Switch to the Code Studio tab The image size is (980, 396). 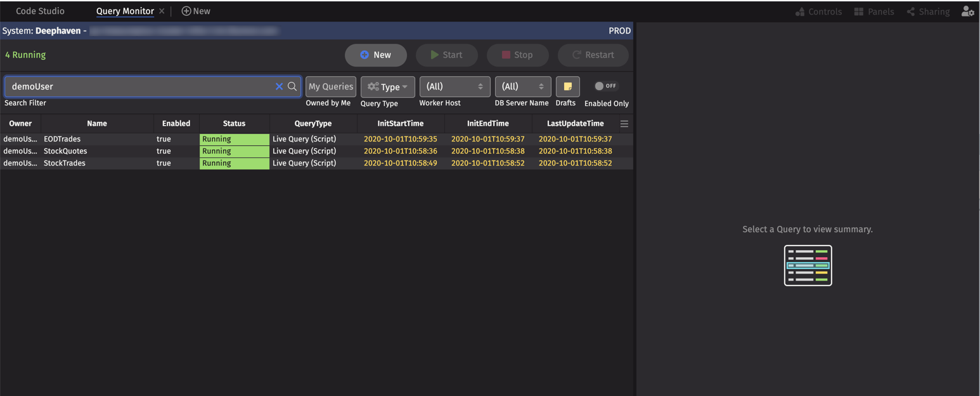40,11
